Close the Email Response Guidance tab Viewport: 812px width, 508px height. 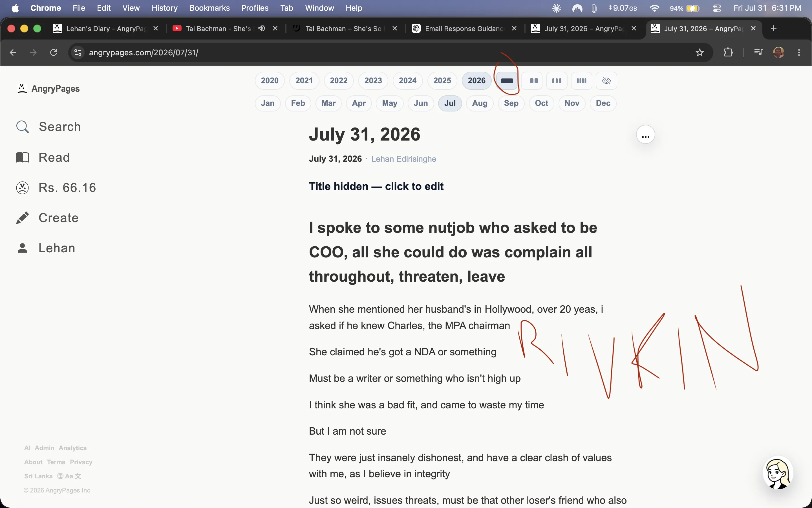tap(514, 28)
